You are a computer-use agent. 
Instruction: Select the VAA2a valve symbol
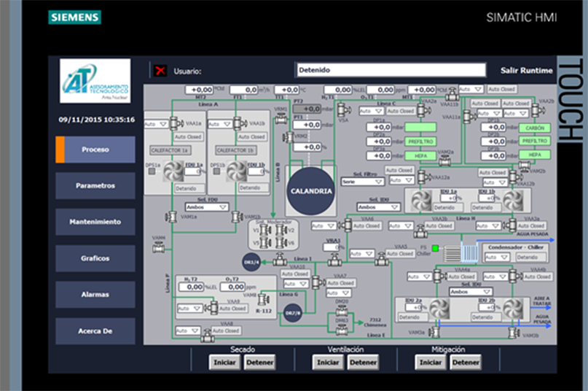click(x=424, y=109)
